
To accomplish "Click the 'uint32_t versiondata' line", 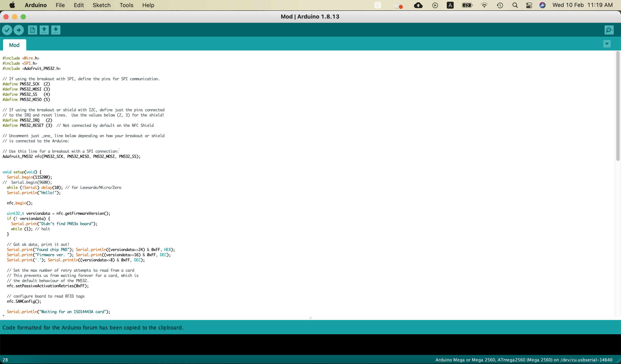I will (x=59, y=213).
